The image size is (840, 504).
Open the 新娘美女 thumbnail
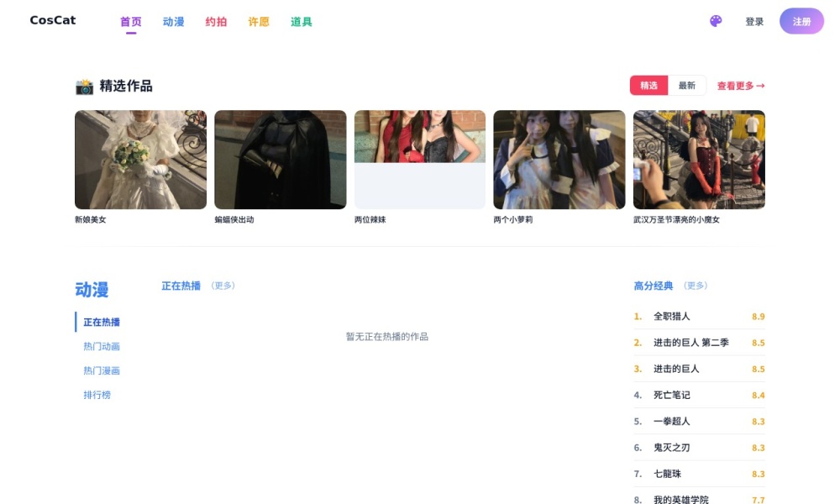pos(140,160)
